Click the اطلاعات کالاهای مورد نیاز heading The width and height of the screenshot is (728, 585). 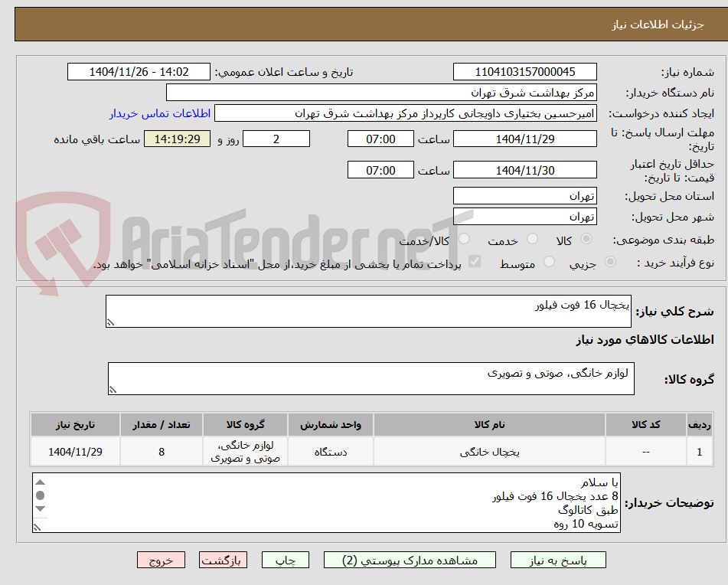(x=645, y=340)
